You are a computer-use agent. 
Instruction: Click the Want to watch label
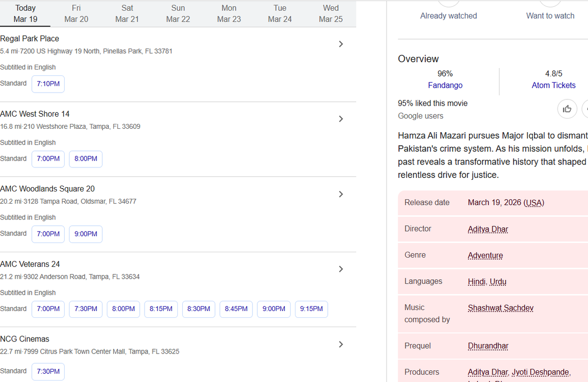point(550,16)
